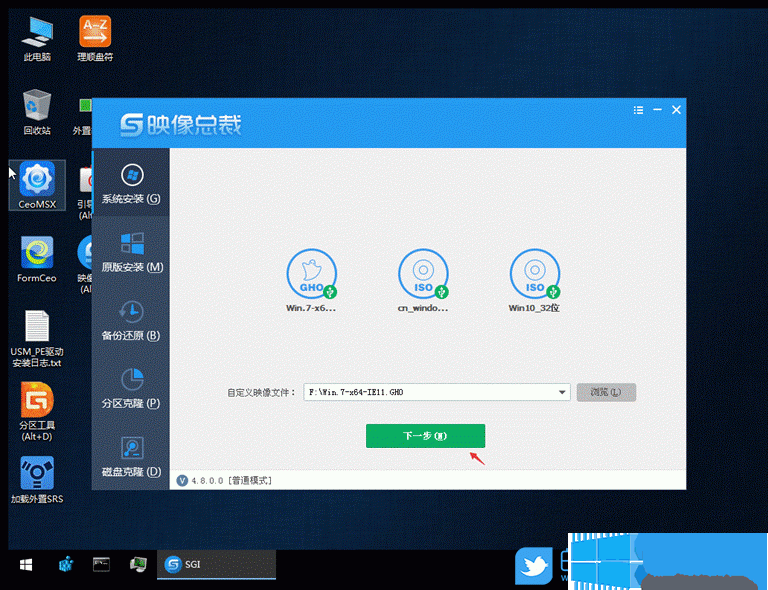The image size is (768, 590).
Task: Open the menu list icon in title bar
Action: tap(638, 109)
